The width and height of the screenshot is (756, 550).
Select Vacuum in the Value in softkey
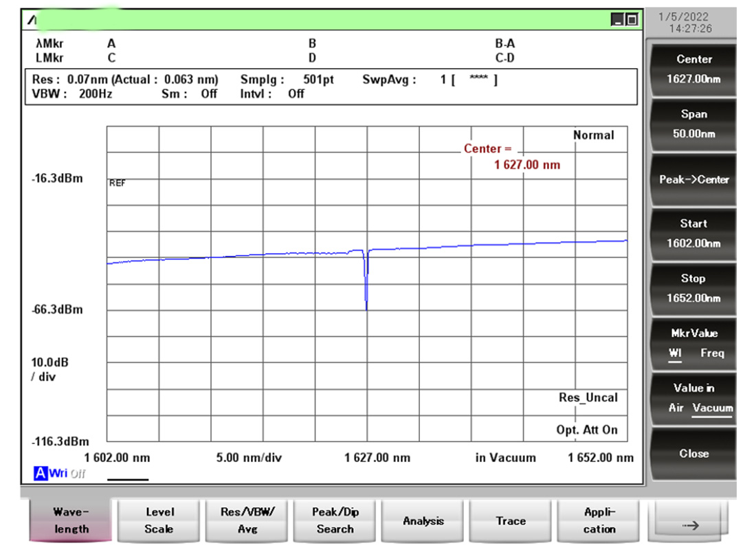tap(712, 408)
